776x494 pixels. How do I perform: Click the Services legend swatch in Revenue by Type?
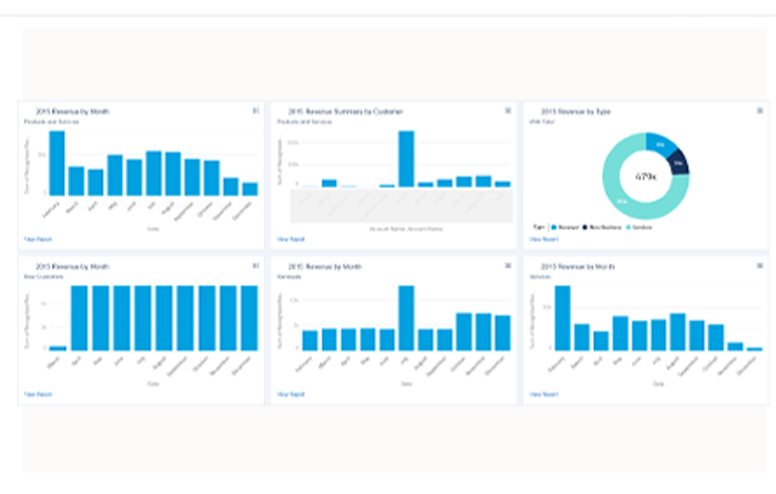point(629,227)
